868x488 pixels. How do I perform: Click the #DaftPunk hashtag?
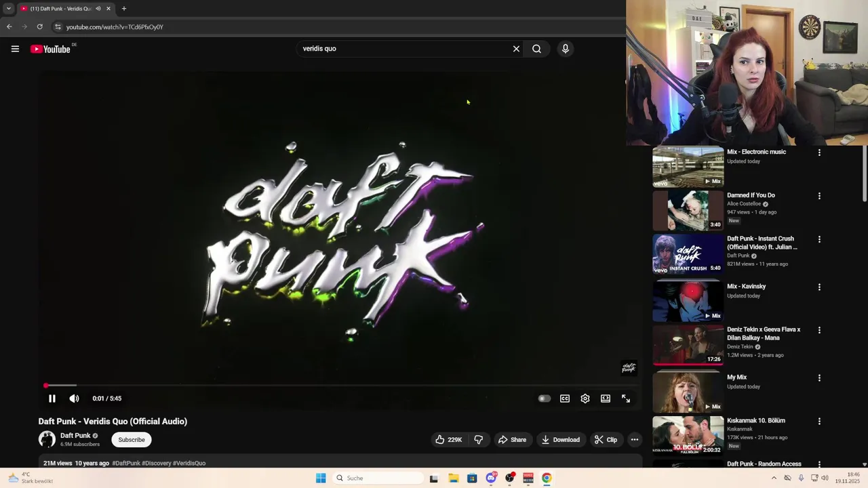[x=125, y=464]
